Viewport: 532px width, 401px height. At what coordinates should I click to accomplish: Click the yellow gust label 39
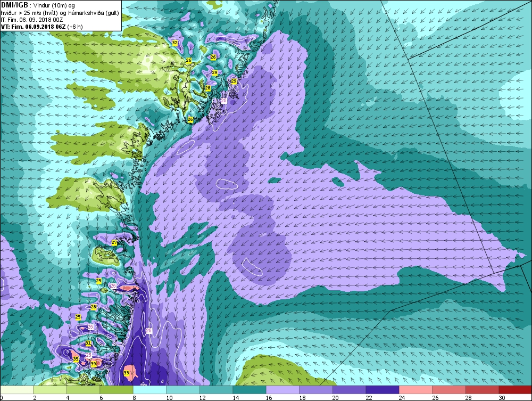[x=93, y=364]
